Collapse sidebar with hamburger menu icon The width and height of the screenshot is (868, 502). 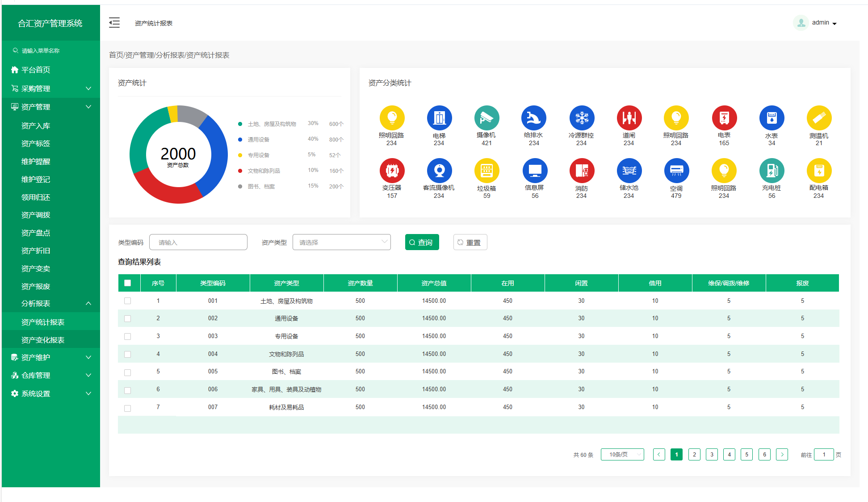114,23
